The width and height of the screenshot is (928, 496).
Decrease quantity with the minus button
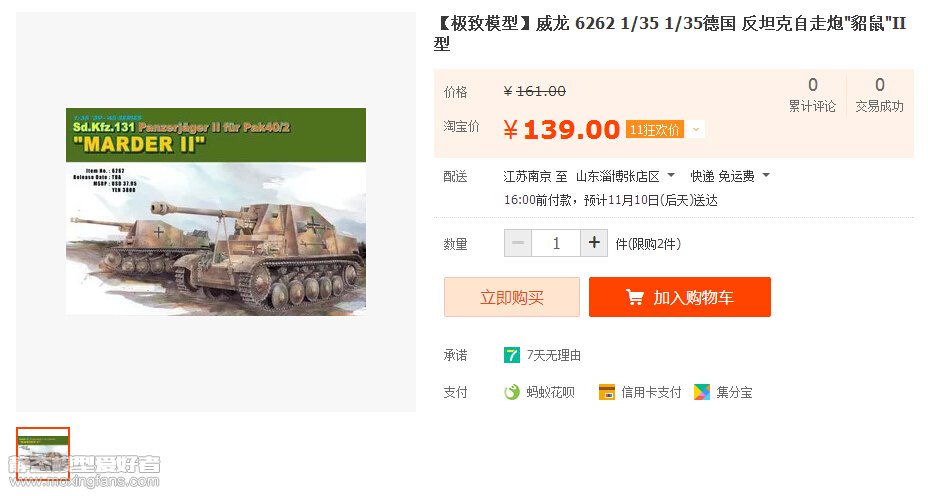pyautogui.click(x=518, y=243)
